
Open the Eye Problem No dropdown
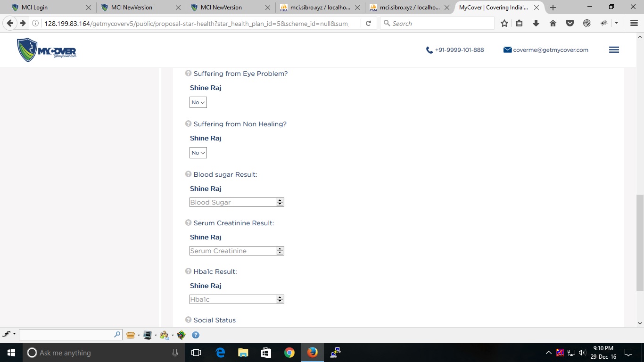pos(198,102)
